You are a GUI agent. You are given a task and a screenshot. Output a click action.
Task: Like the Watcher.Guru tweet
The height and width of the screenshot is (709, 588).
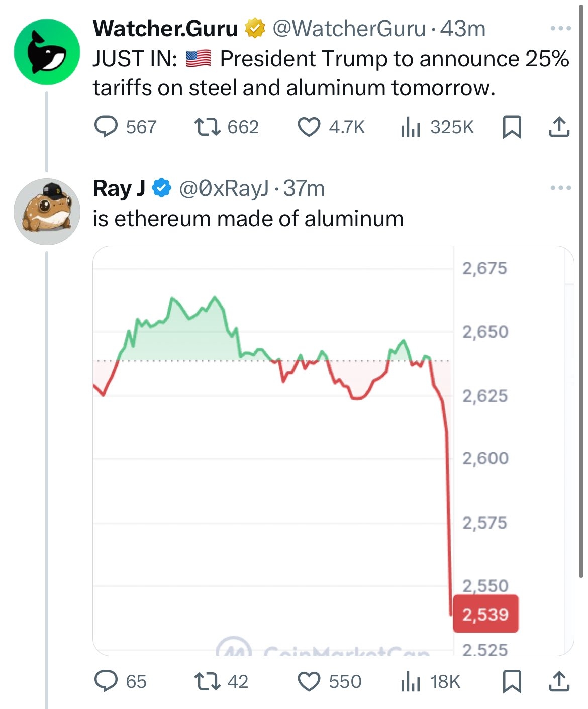click(312, 128)
